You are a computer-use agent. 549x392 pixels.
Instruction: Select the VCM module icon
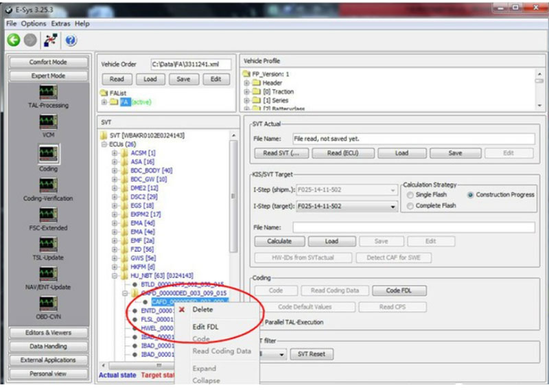(x=48, y=122)
